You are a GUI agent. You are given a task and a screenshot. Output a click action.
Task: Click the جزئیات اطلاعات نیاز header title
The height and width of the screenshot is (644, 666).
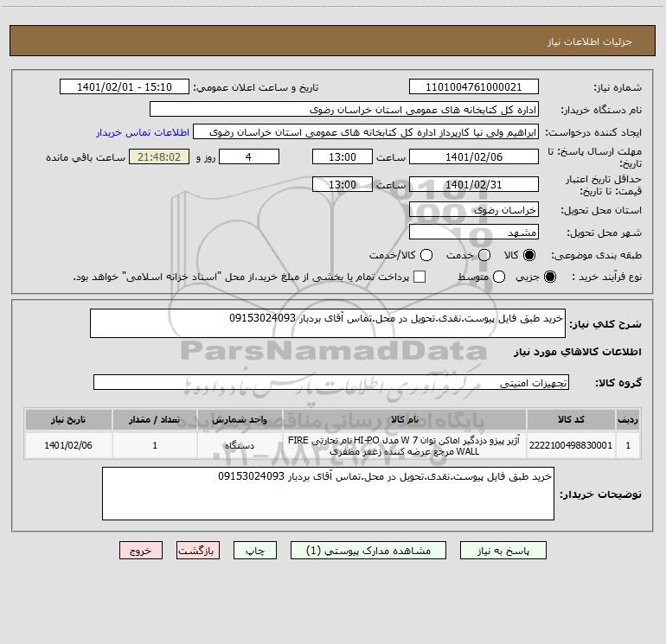coord(590,41)
